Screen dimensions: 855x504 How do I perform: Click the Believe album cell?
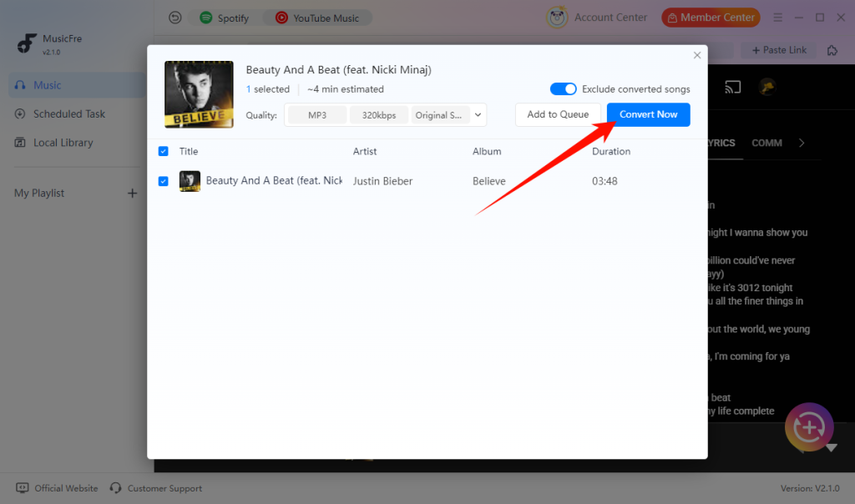coord(489,181)
